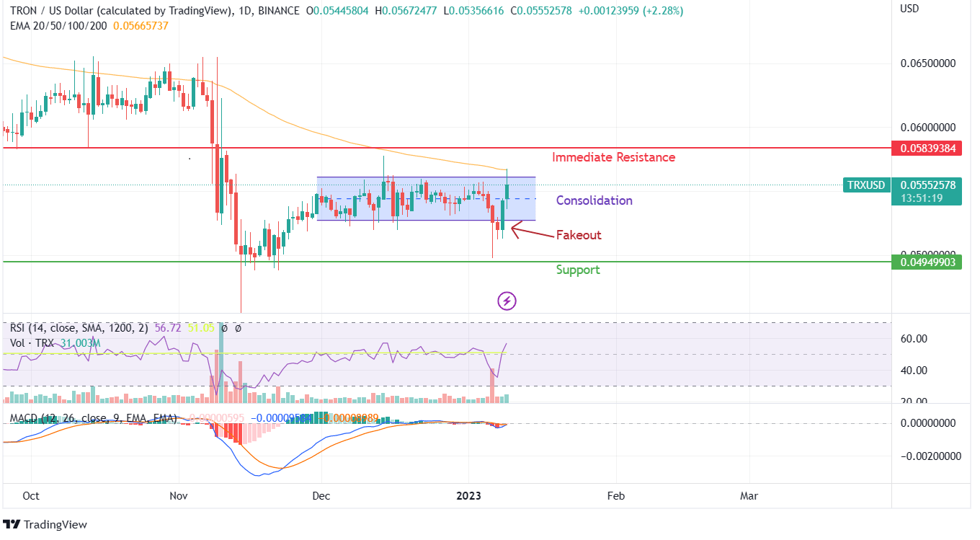Image resolution: width=980 pixels, height=540 pixels.
Task: Click the green 0.04949903 price axis label
Action: 926,262
